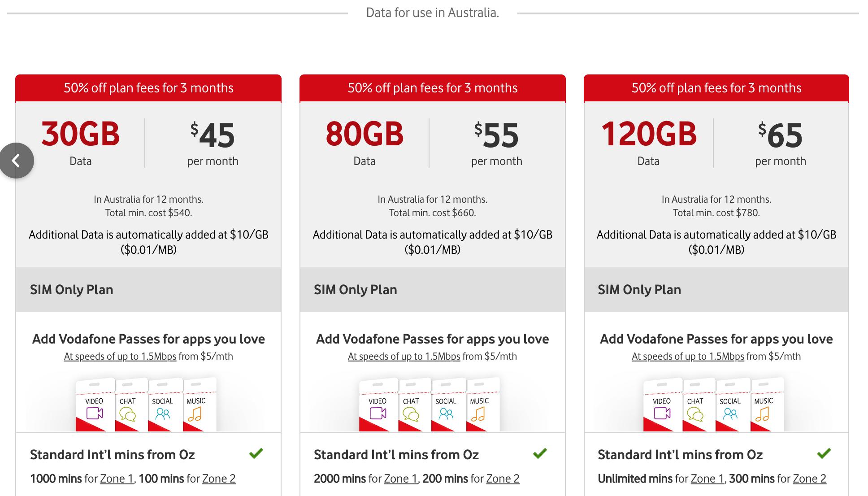Select the Music pass icon on 80GB plan

(479, 413)
